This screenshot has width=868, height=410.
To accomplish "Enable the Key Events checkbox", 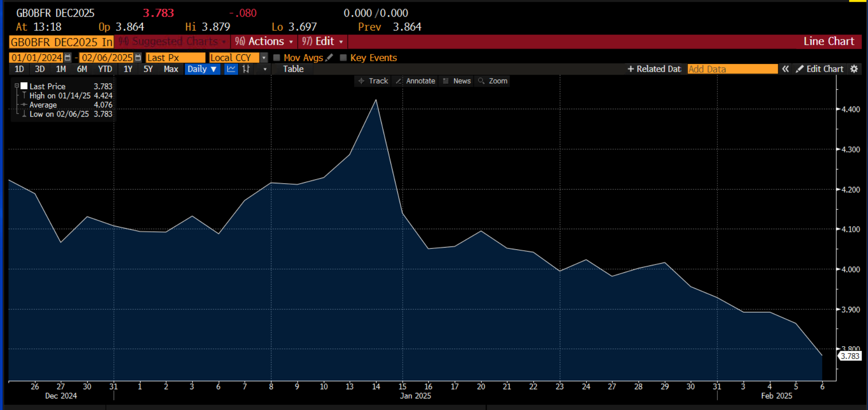I will 343,57.
